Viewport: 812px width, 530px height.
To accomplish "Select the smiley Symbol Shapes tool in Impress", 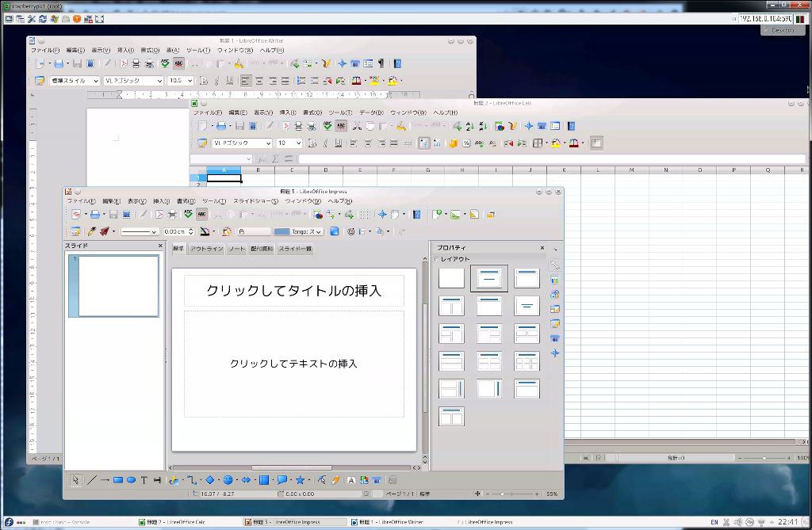I will point(228,480).
